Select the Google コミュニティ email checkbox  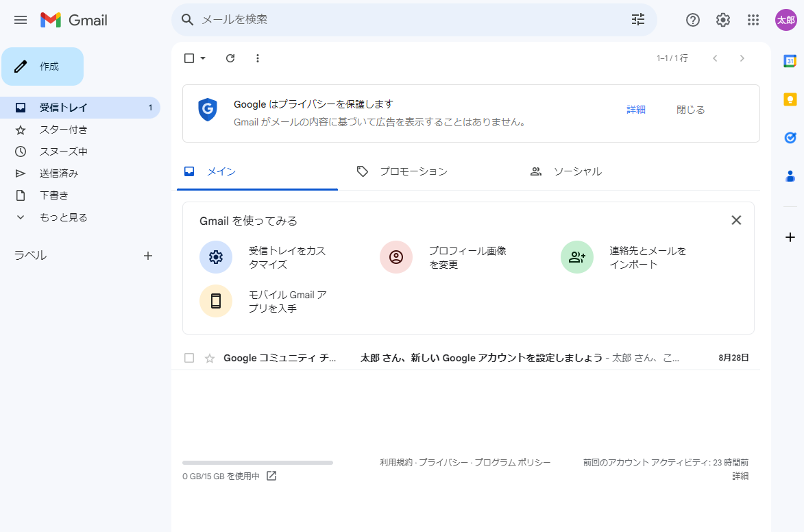point(189,358)
